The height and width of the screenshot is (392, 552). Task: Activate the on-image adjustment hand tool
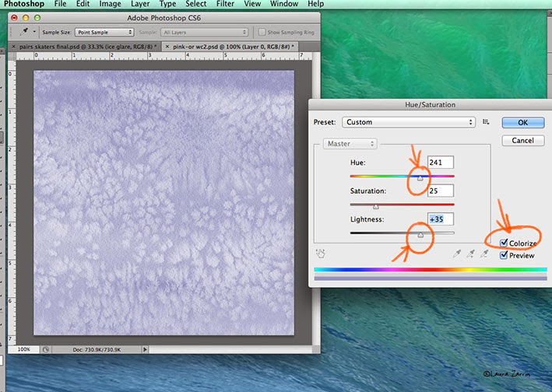pyautogui.click(x=320, y=252)
